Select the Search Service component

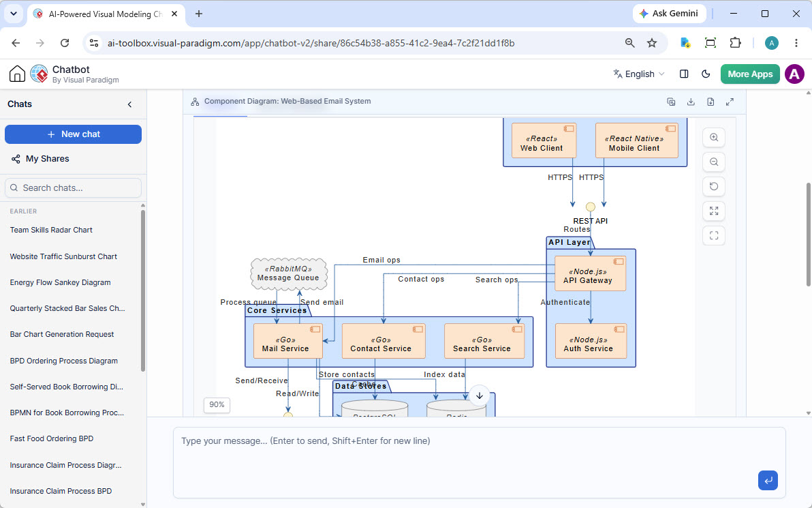484,341
